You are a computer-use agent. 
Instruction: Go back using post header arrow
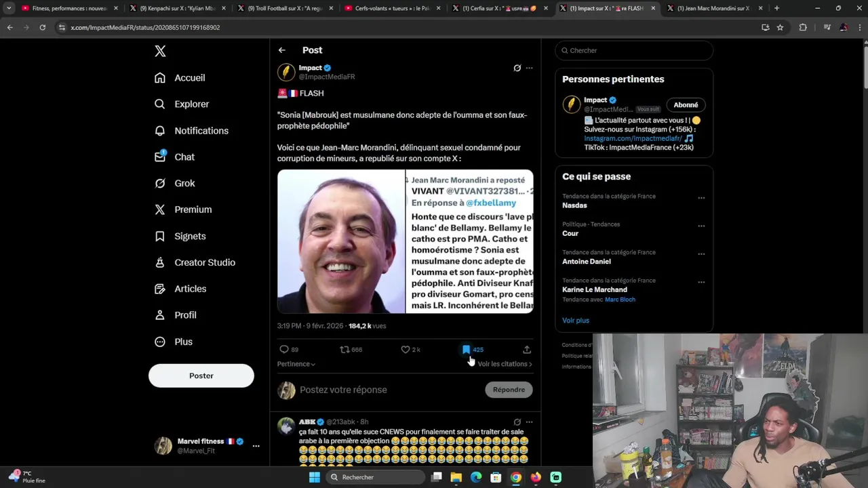[282, 50]
